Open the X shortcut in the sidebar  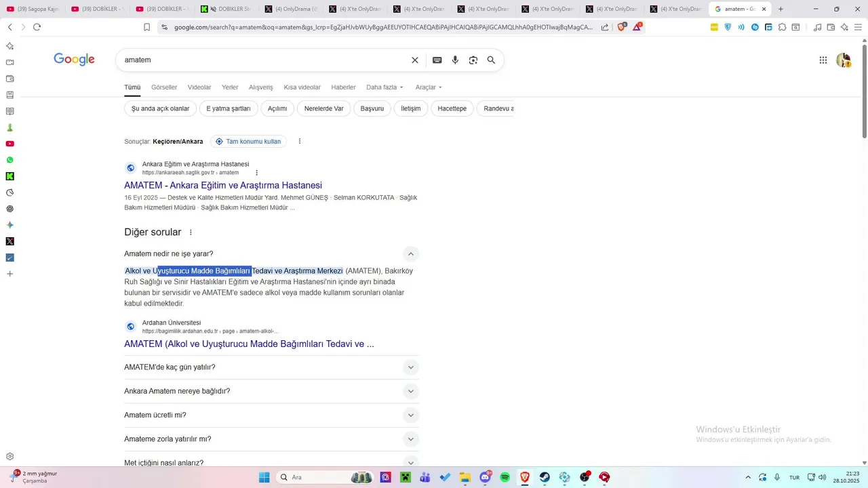pos(9,241)
